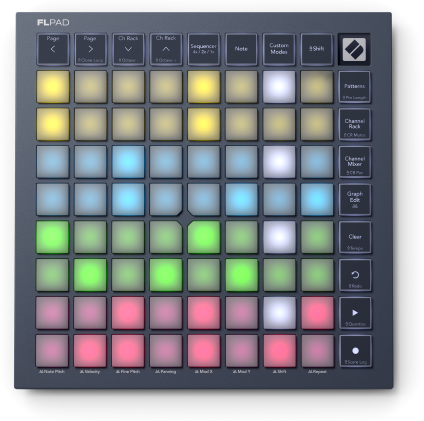The image size is (424, 421).
Task: Tap the pad above the Repeat label
Action: pos(317,351)
